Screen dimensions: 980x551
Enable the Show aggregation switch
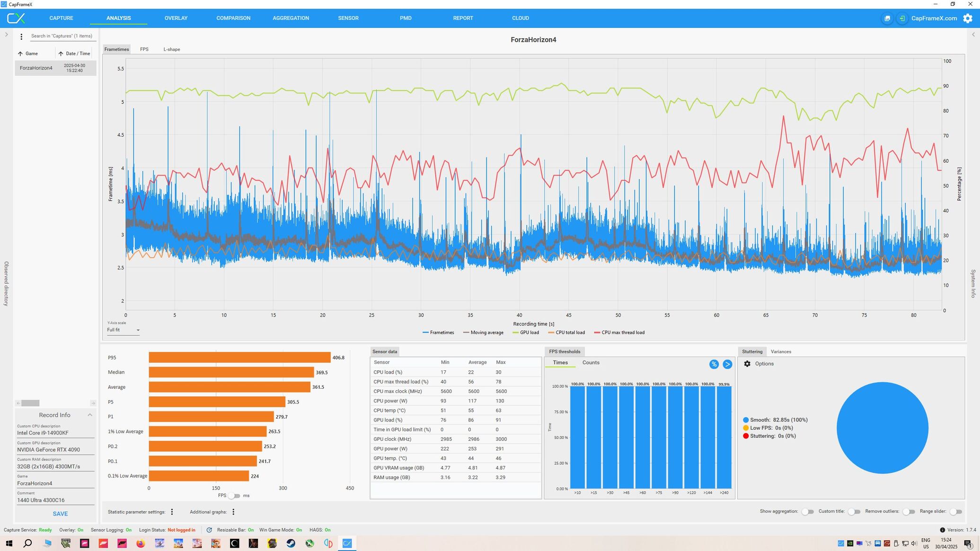coord(808,511)
